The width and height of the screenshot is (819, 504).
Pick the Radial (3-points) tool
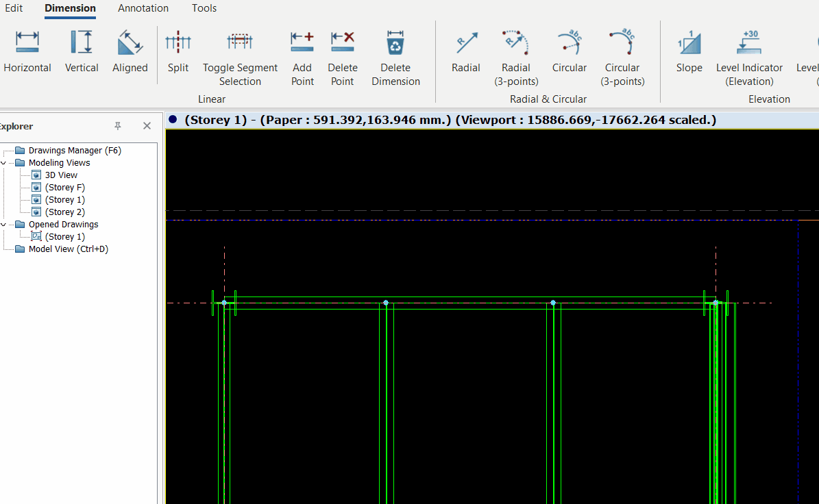tap(516, 55)
